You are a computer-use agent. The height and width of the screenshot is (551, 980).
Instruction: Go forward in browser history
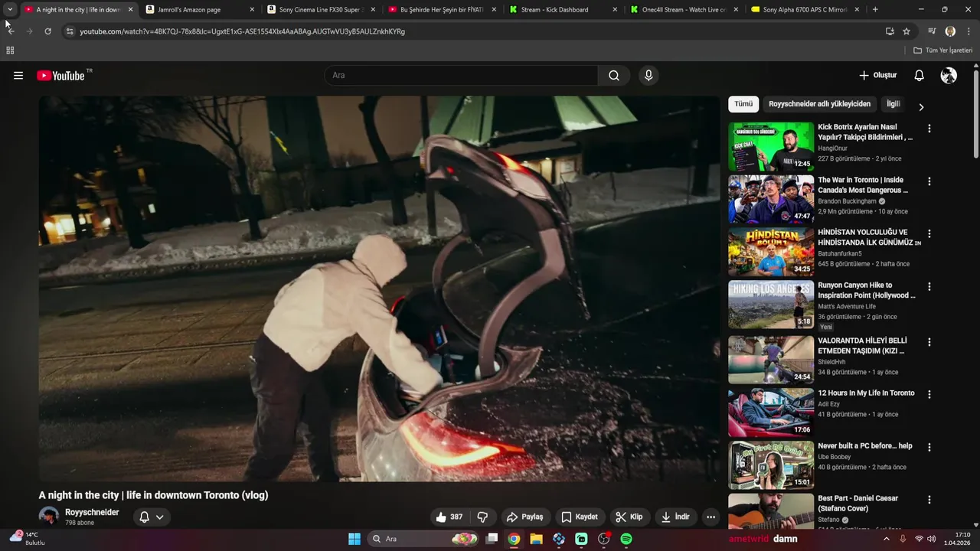29,31
